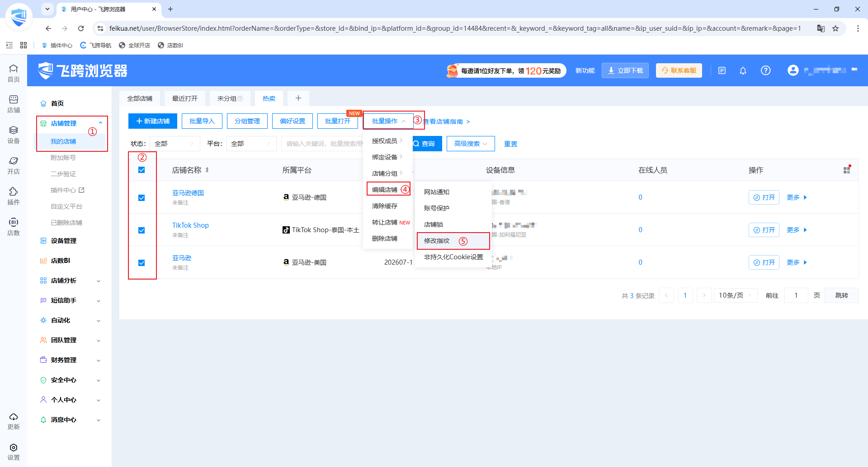Switch to the 热卖 tab
This screenshot has height=467, width=868.
click(x=269, y=98)
